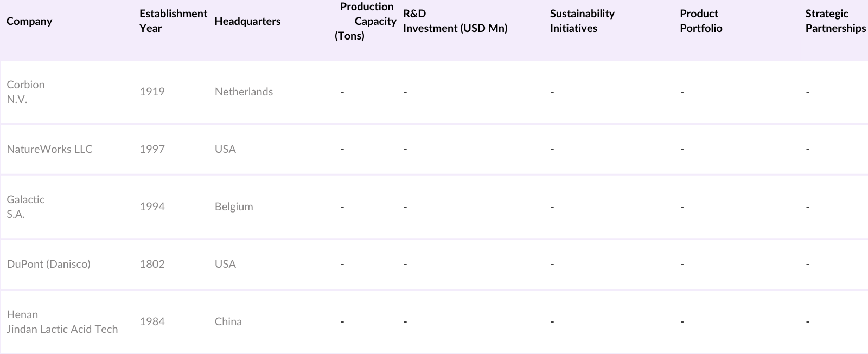This screenshot has height=354, width=868.
Task: Click the Establishment Year column header
Action: pyautogui.click(x=173, y=21)
